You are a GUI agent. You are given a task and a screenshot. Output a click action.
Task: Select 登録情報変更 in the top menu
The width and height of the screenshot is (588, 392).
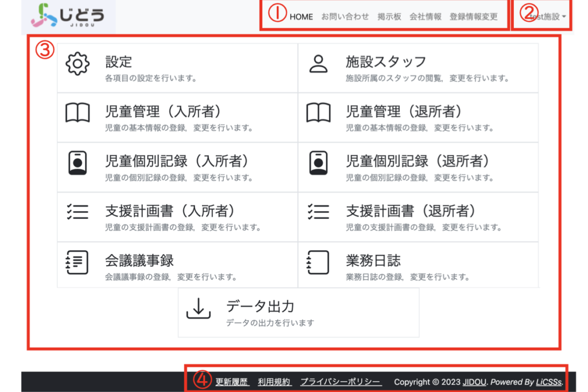pyautogui.click(x=474, y=17)
